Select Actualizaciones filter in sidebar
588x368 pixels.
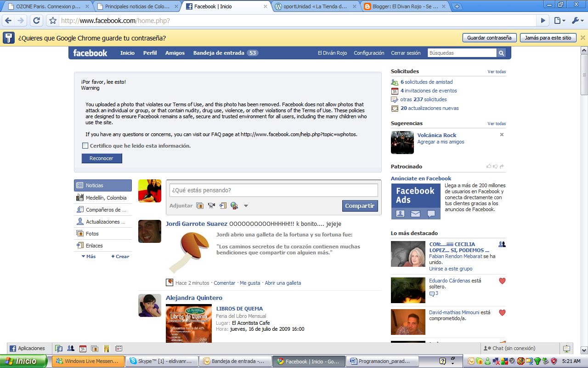pyautogui.click(x=103, y=222)
